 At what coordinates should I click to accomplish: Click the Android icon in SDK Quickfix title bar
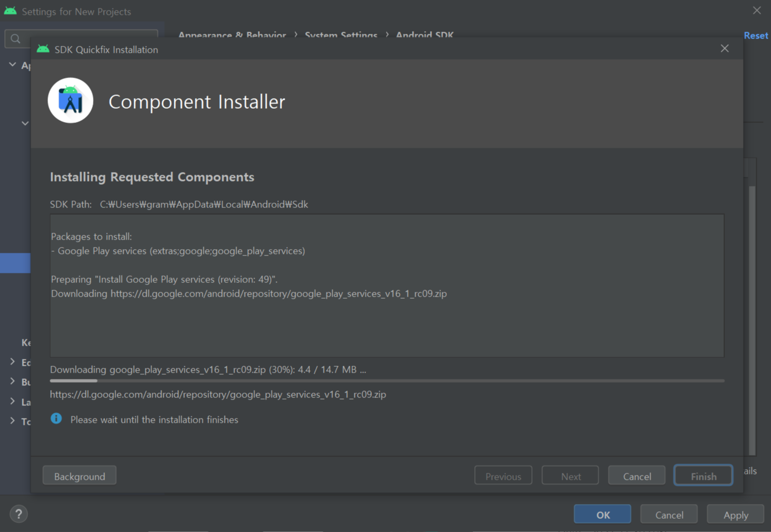point(43,49)
